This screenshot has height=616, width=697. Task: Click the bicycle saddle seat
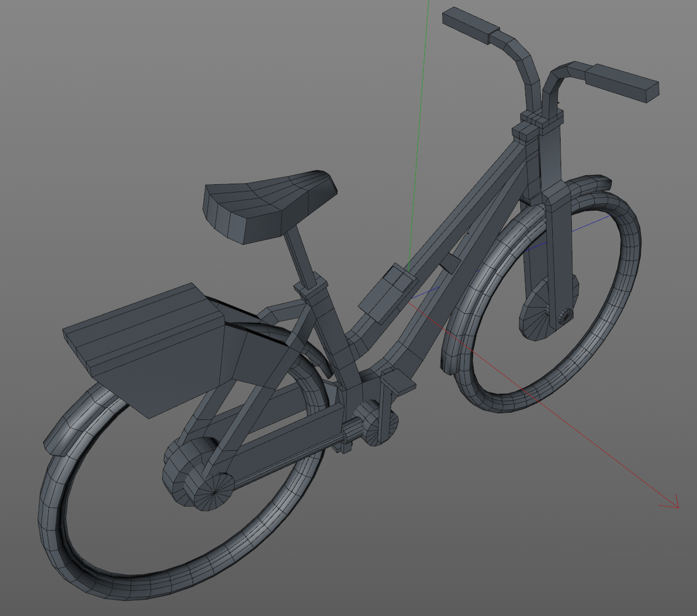(x=269, y=205)
